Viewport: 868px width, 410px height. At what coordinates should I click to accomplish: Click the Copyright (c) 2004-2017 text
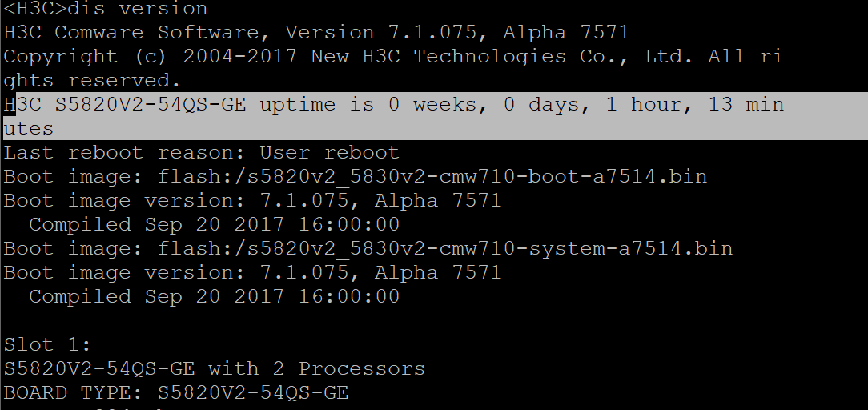(151, 57)
